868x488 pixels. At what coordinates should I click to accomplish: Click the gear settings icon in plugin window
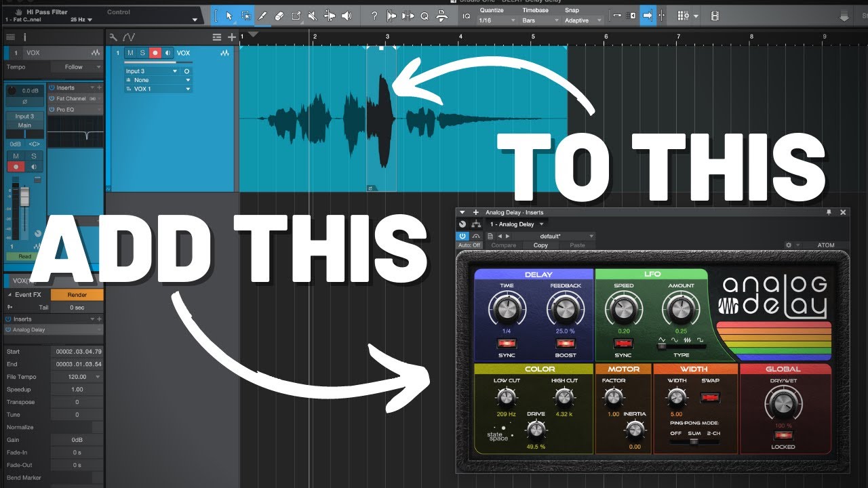click(x=789, y=245)
